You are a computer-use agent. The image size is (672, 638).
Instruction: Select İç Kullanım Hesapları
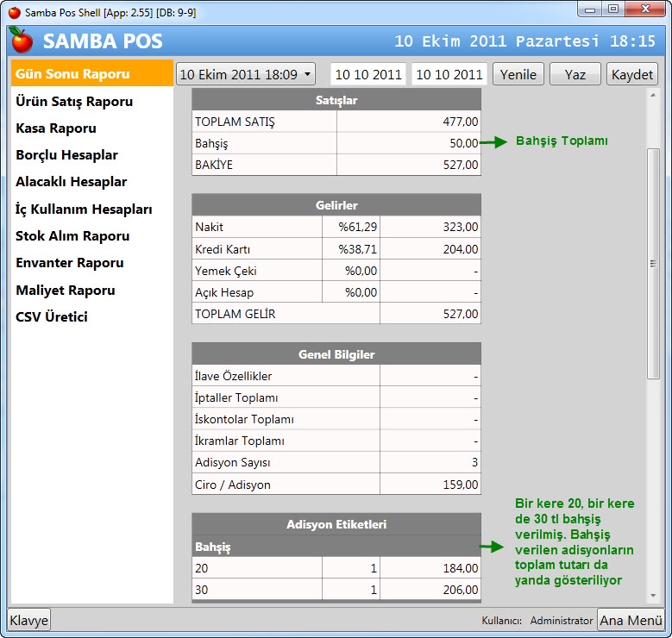(x=84, y=209)
